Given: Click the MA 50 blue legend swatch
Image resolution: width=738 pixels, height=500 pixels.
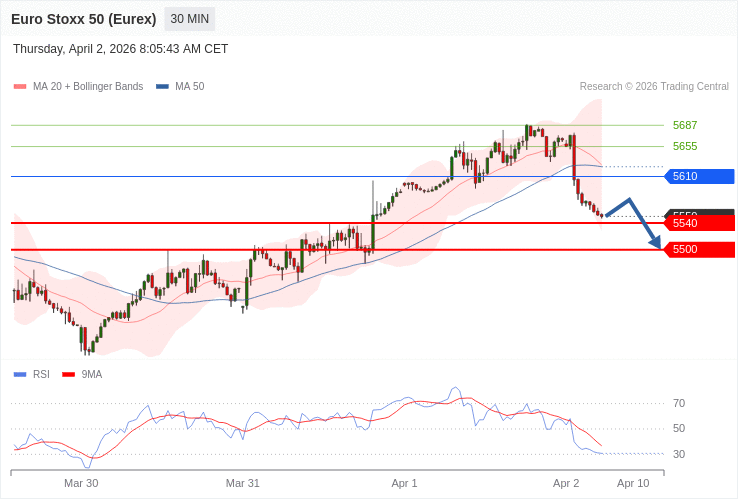Looking at the screenshot, I should coord(162,87).
